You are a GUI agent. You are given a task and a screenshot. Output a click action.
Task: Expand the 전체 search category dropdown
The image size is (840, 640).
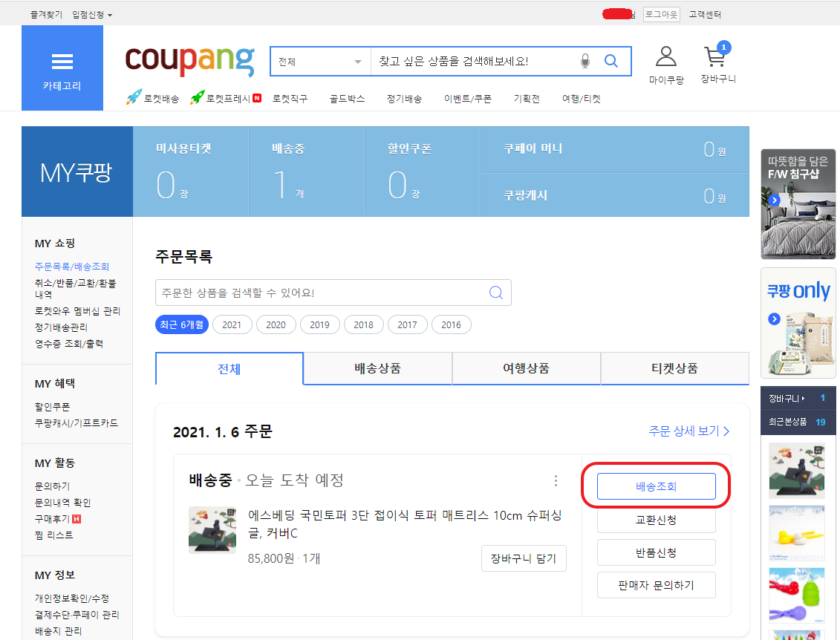coord(320,62)
